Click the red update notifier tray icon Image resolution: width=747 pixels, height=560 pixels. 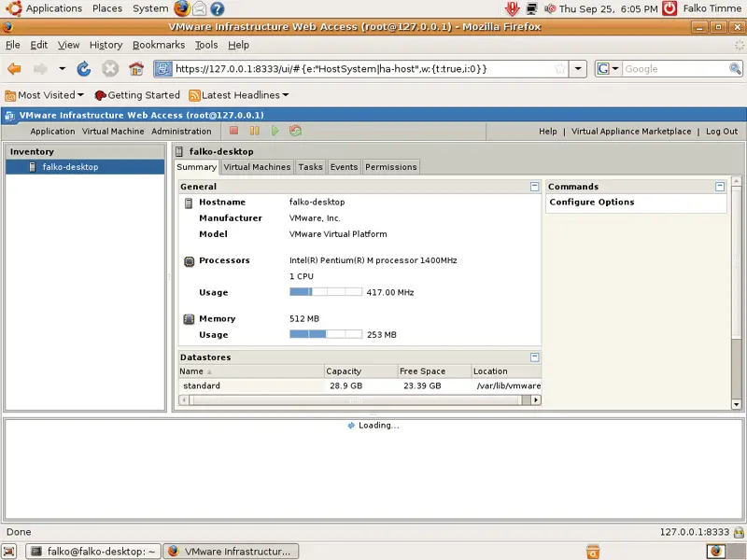(513, 8)
